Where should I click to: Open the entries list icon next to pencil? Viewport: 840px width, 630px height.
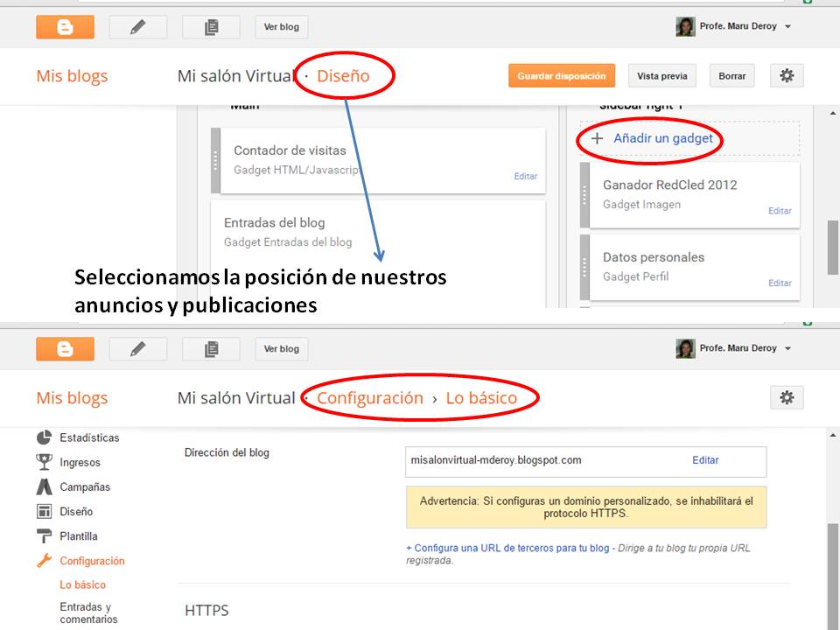click(x=210, y=27)
